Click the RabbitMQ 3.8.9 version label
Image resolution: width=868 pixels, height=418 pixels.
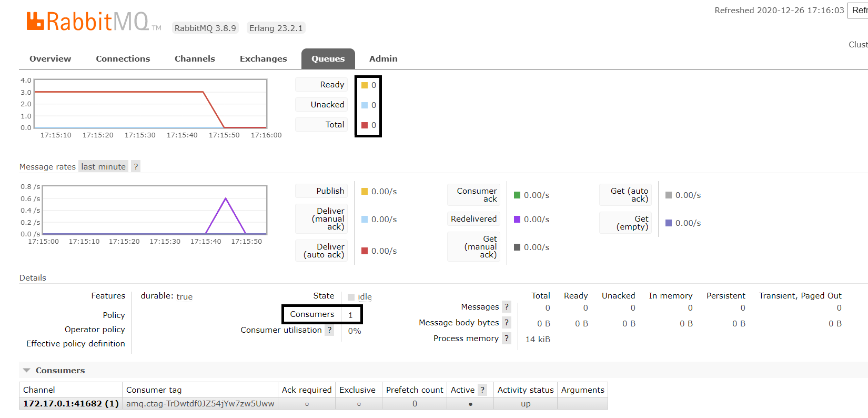(205, 28)
